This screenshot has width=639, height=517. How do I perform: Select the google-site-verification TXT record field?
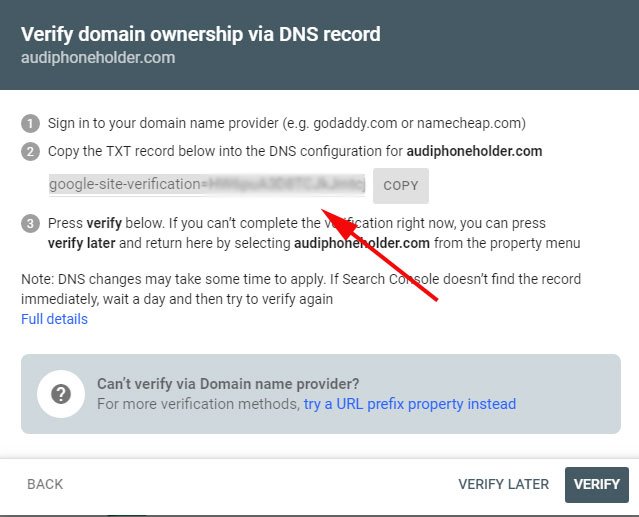(207, 185)
